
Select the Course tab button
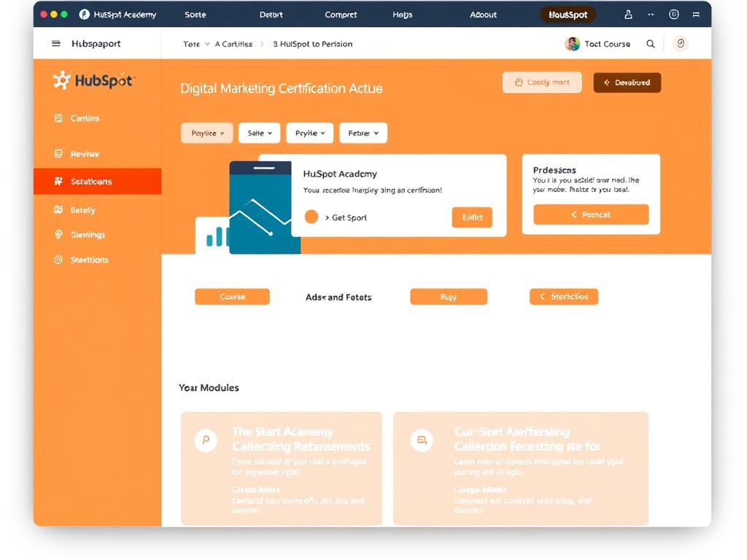coord(232,297)
